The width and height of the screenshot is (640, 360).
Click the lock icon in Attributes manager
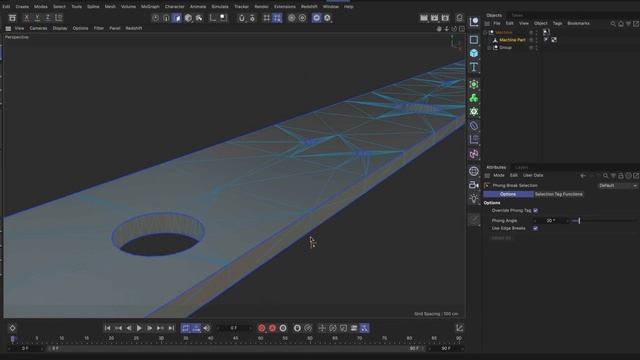pyautogui.click(x=621, y=176)
